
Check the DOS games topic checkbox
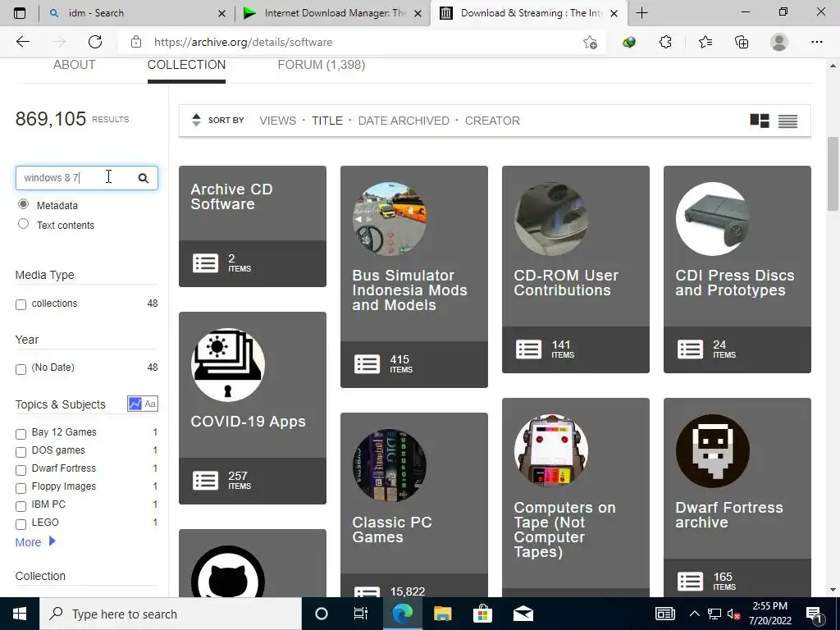(x=21, y=452)
